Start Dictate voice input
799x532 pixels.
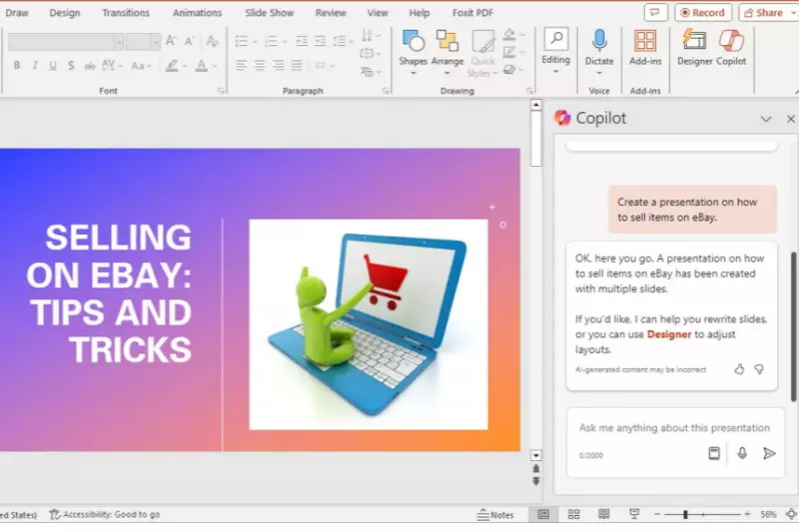[599, 52]
